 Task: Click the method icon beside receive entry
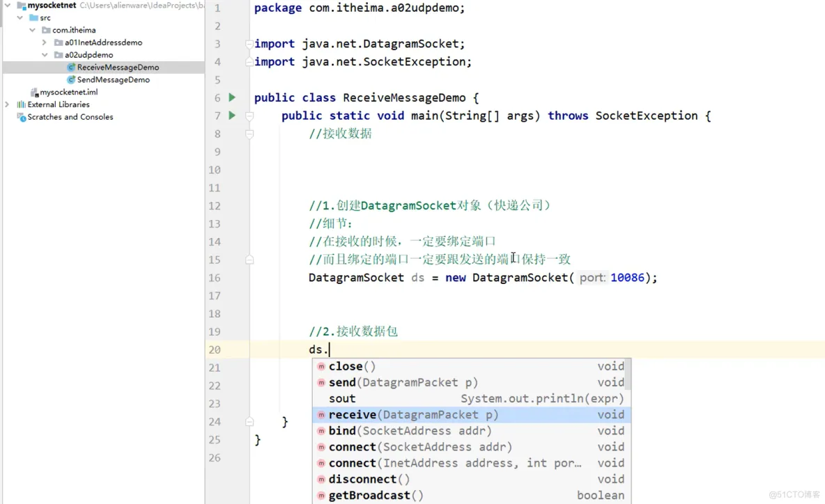point(321,414)
